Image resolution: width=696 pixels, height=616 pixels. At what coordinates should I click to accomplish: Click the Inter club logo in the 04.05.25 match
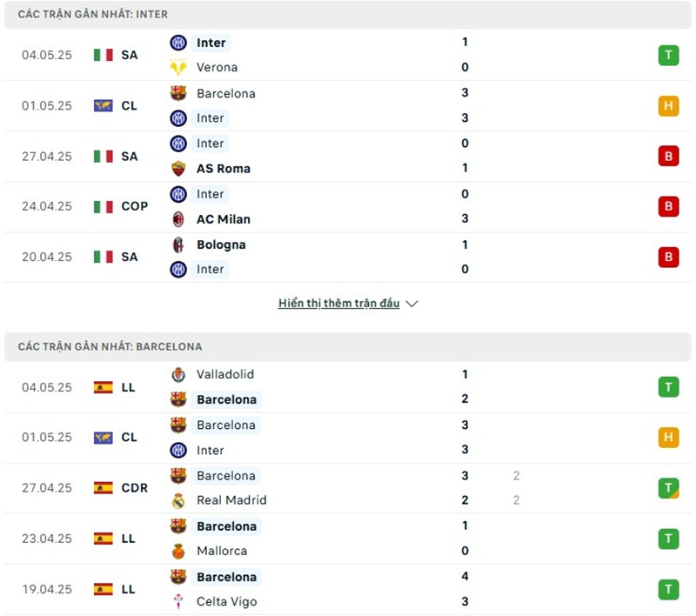(178, 43)
